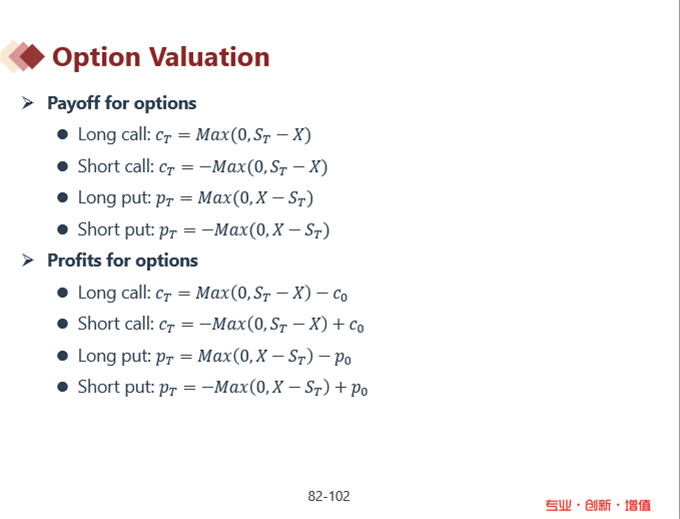Click the Payoff for options heading
Image resolution: width=680 pixels, height=519 pixels.
(x=122, y=104)
